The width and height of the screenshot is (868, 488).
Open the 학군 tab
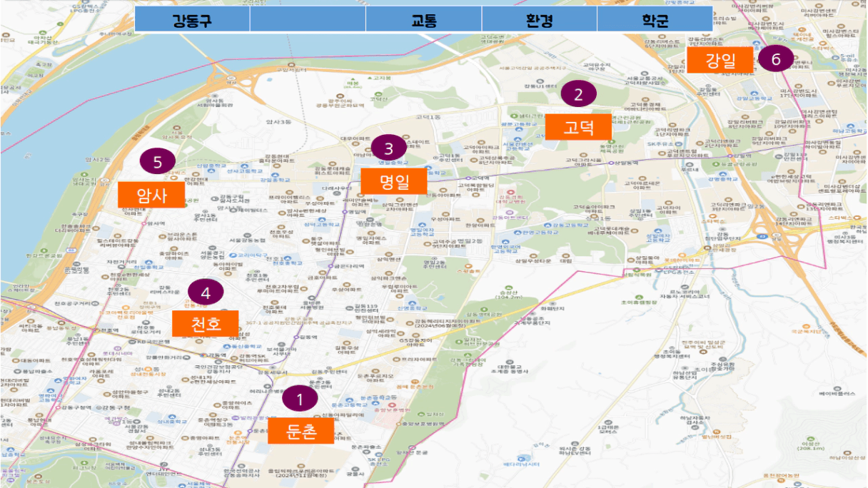pos(655,19)
